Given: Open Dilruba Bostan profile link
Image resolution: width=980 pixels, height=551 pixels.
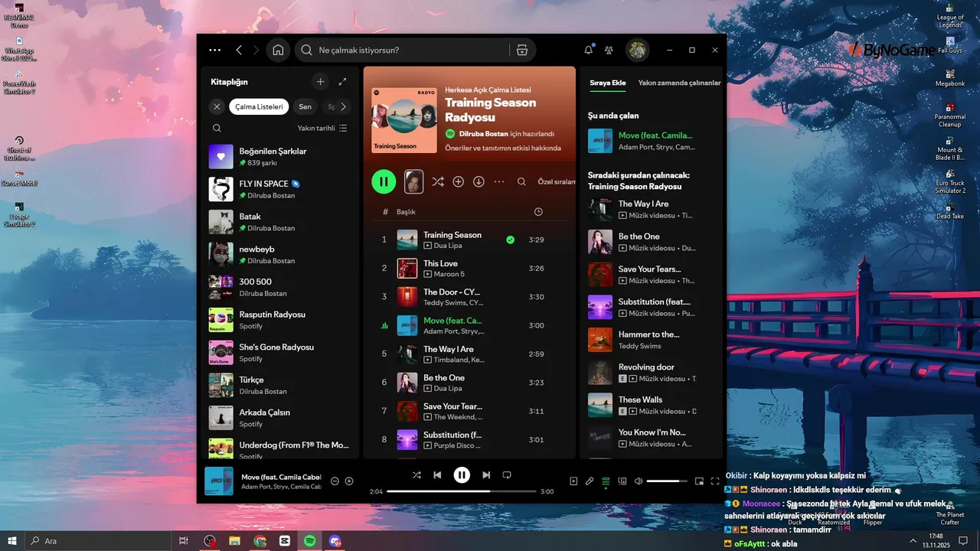Looking at the screenshot, I should tap(484, 133).
